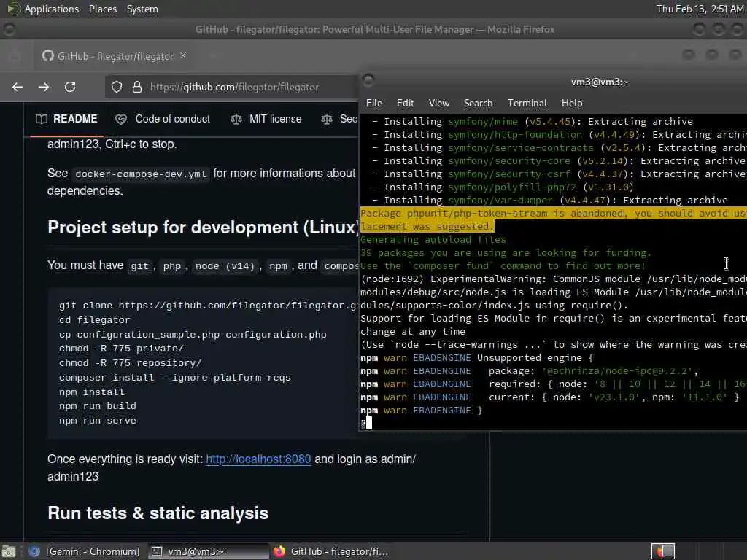
Task: Open the terminal File menu
Action: click(x=374, y=104)
